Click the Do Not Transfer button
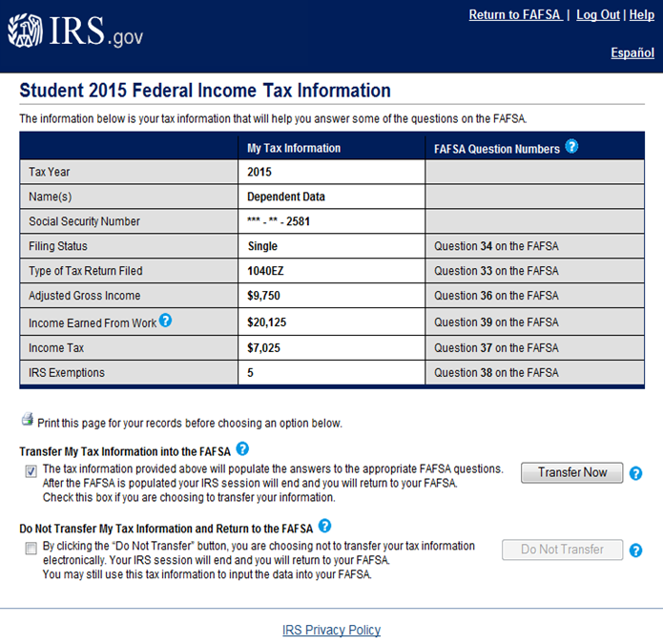 pyautogui.click(x=563, y=550)
